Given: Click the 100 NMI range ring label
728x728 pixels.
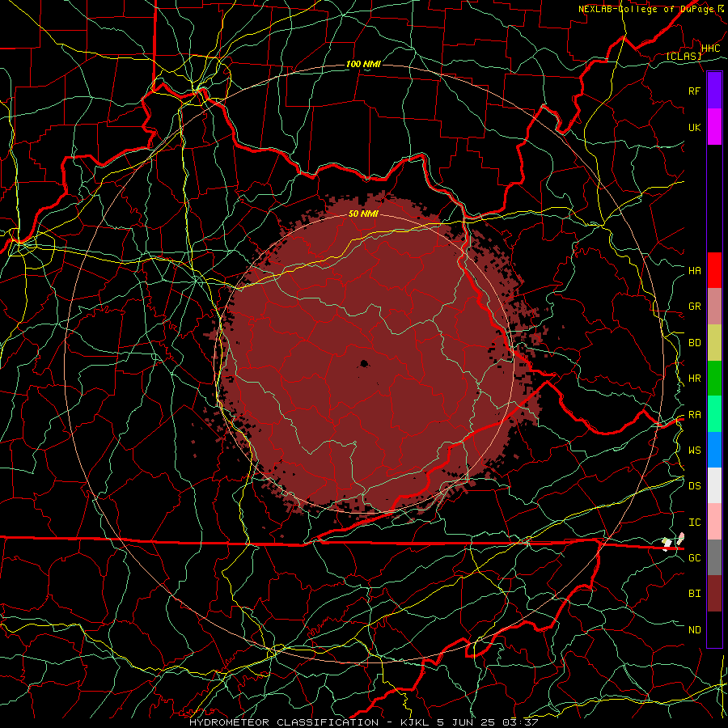Looking at the screenshot, I should click(363, 64).
